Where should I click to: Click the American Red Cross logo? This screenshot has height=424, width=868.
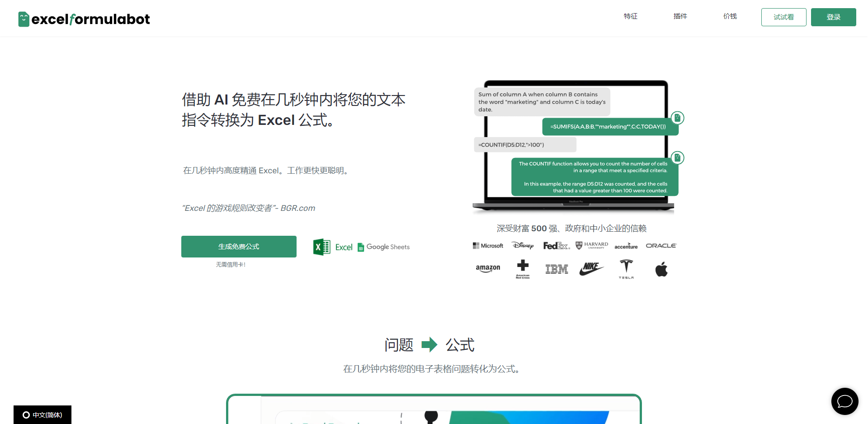tap(523, 269)
